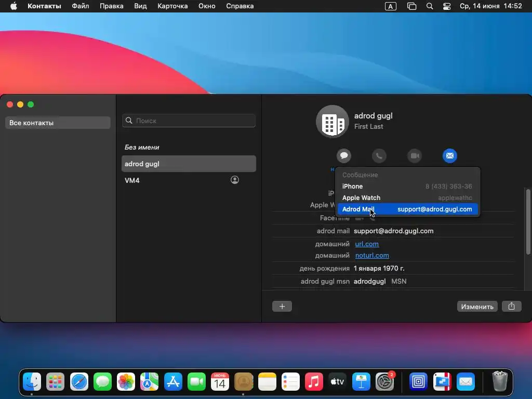Image resolution: width=532 pixels, height=399 pixels.
Task: Open the url.com link
Action: click(x=367, y=244)
